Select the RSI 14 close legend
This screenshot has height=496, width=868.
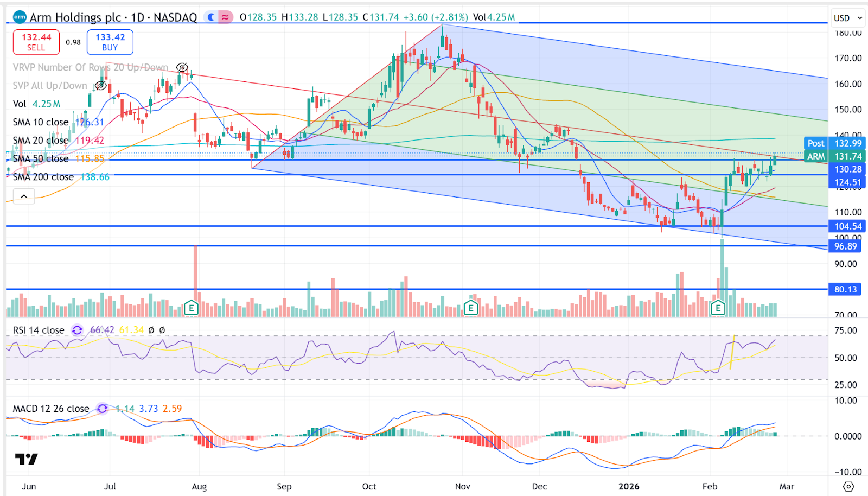(x=39, y=330)
